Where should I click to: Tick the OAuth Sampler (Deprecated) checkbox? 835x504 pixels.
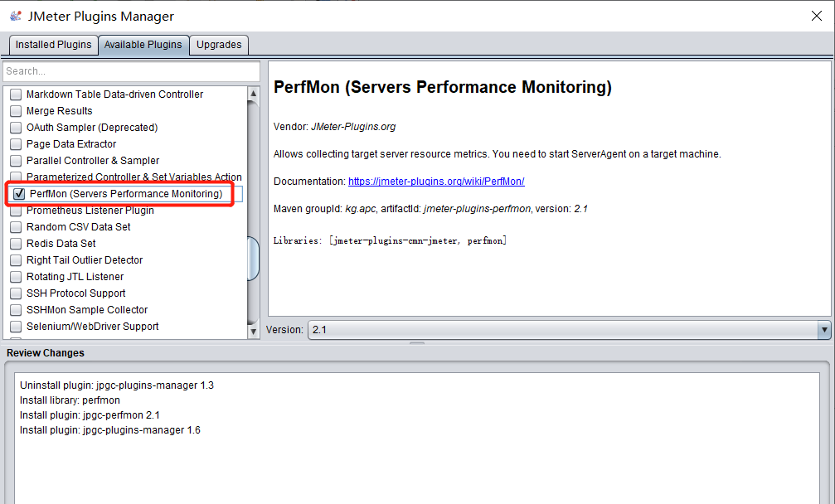click(16, 128)
